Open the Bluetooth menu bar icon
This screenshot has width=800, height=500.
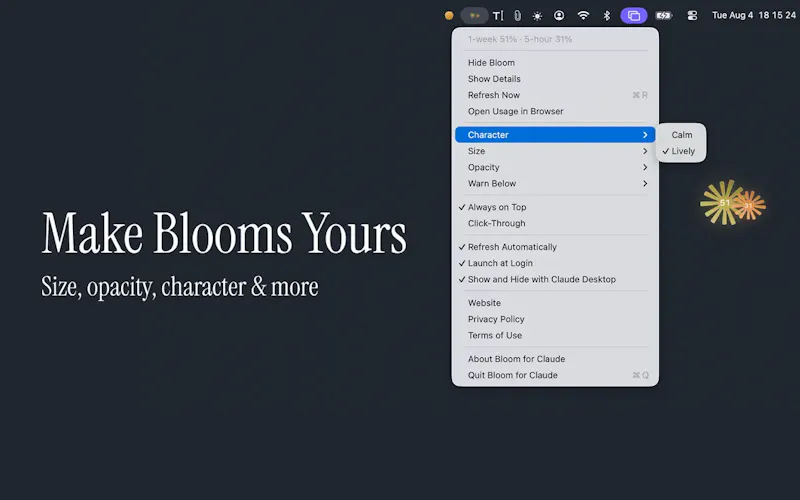pyautogui.click(x=607, y=16)
